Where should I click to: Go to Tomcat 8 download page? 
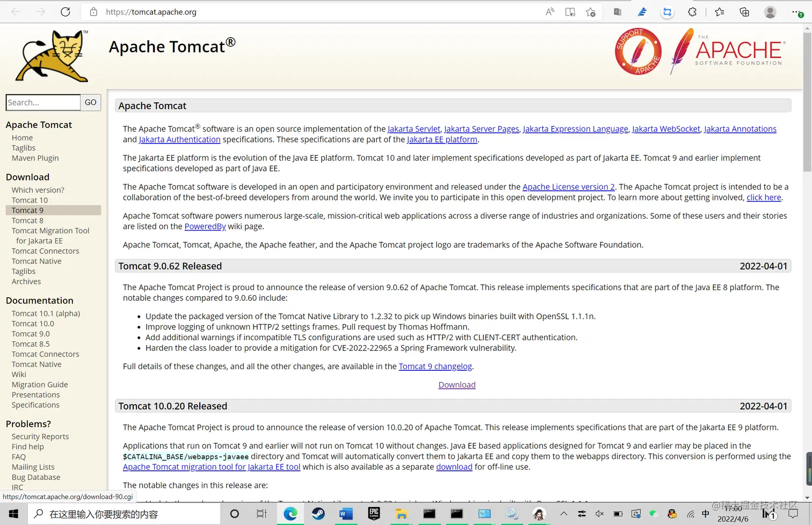coord(27,220)
